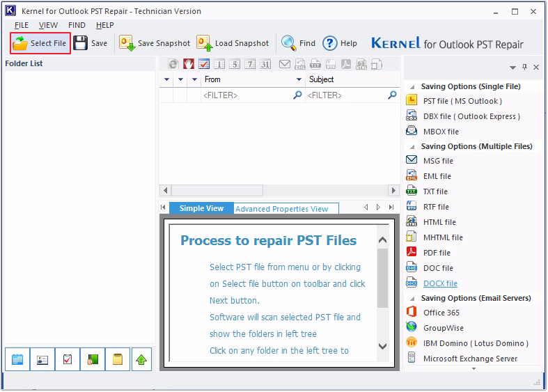
Task: Open the FILE menu
Action: [22, 25]
